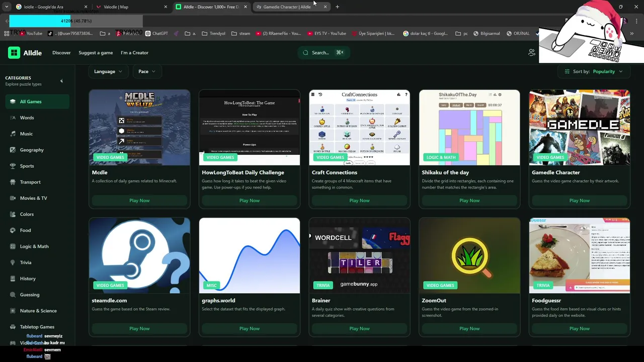Click Play Now under Craft Connections
The height and width of the screenshot is (362, 644).
pyautogui.click(x=359, y=201)
